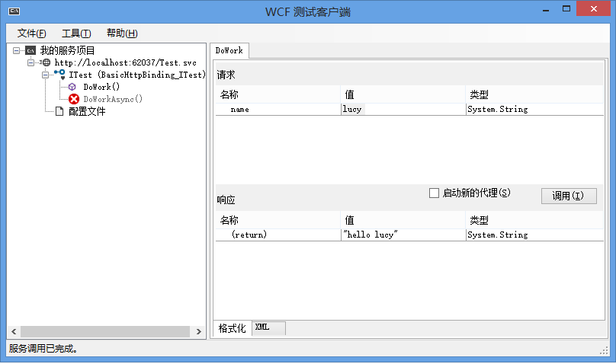The height and width of the screenshot is (364, 616).
Task: Click the horizontal scrollbar in the tree pane
Action: point(104,332)
